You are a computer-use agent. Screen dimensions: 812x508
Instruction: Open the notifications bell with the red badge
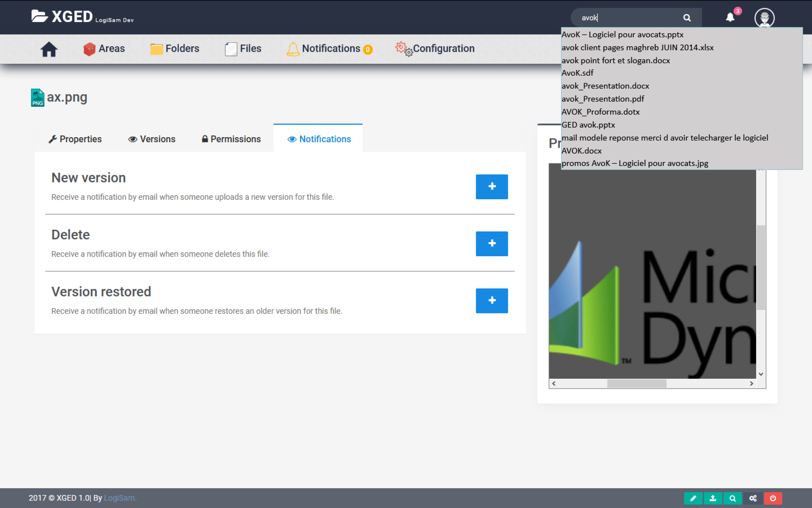point(730,17)
